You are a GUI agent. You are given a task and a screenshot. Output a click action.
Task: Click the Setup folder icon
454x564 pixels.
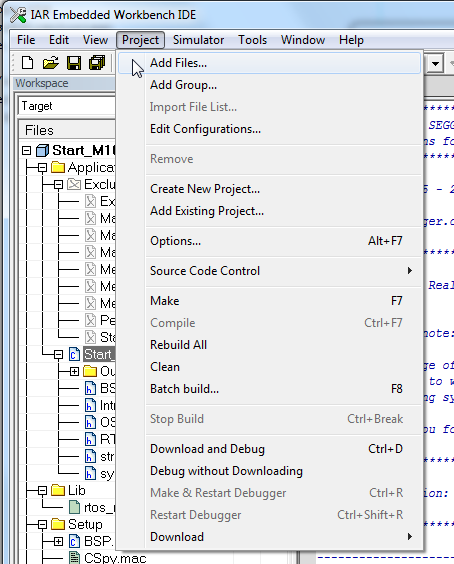[x=58, y=524]
